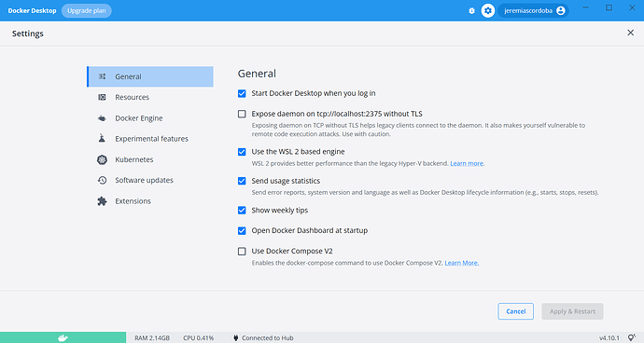Click the CPU 0.41% status text
Image resolution: width=644 pixels, height=343 pixels.
click(199, 338)
